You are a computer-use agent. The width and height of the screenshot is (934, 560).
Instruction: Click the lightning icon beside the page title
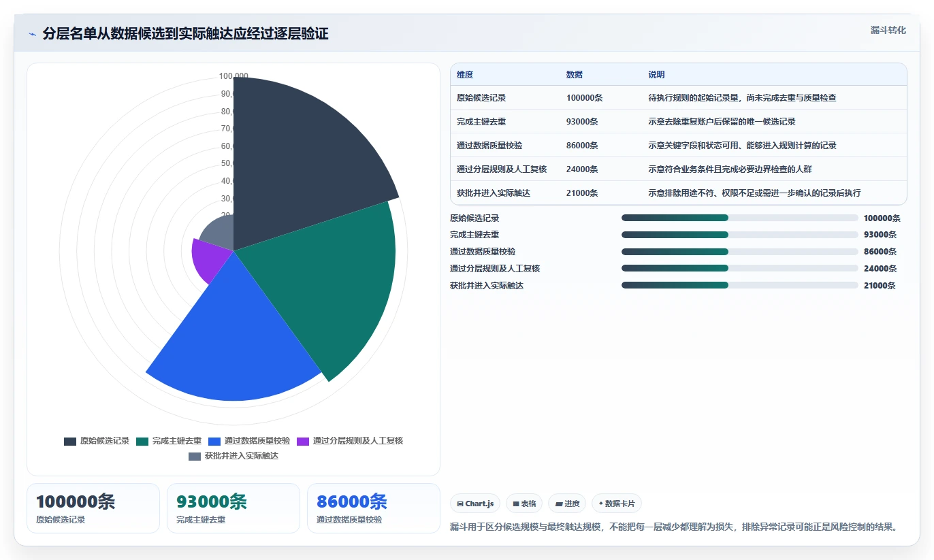pos(33,34)
